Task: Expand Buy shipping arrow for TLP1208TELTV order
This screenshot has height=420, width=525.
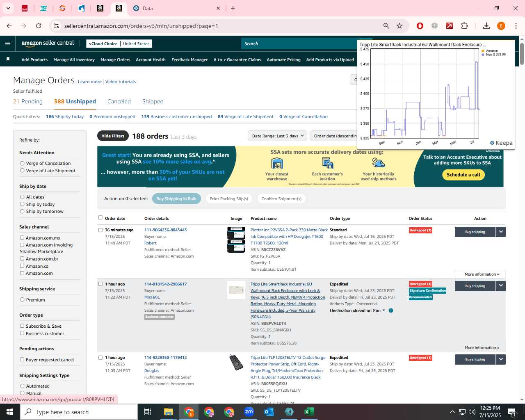Action: 501,359
